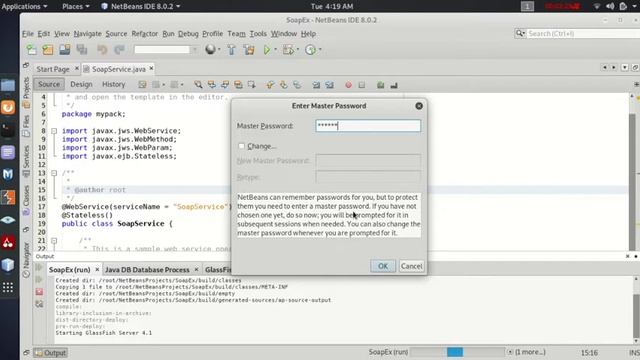Open the Refactor menu
Viewport: 640px width, 360px height.
click(x=144, y=33)
